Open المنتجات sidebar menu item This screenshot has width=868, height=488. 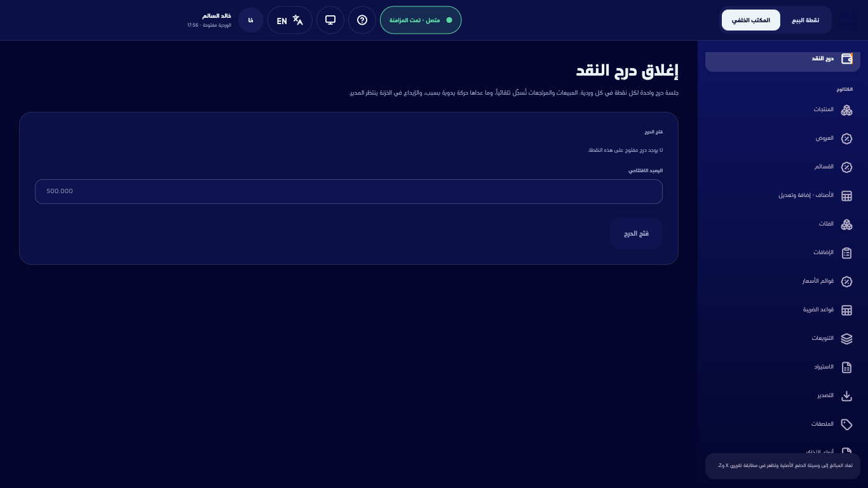coord(783,110)
